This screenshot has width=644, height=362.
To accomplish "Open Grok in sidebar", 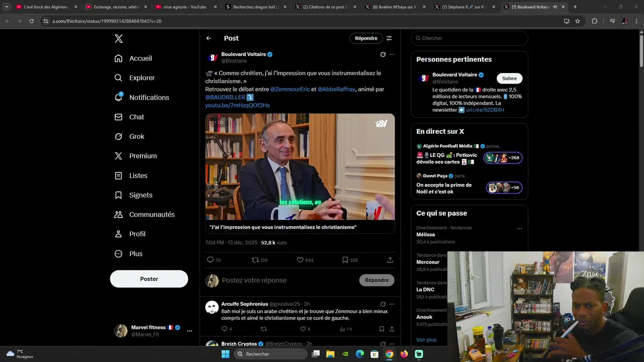I will (129, 136).
